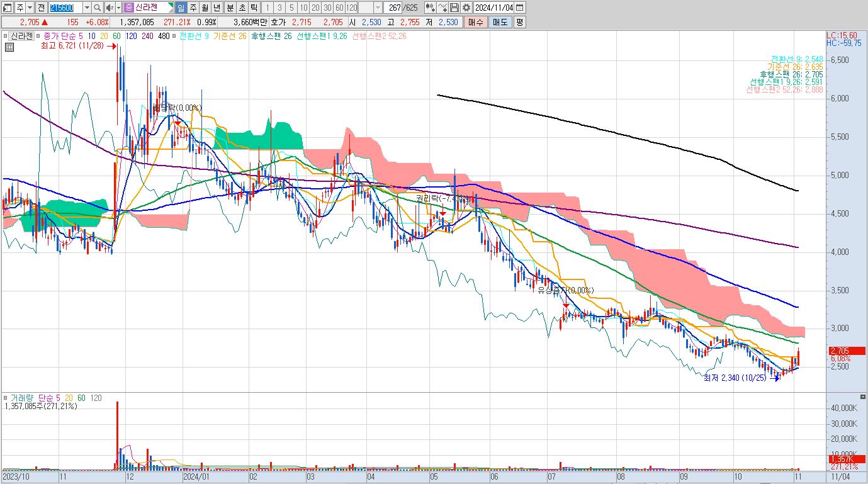Click the drawing tools icon next to save
The image size is (868, 484).
pos(442,8)
